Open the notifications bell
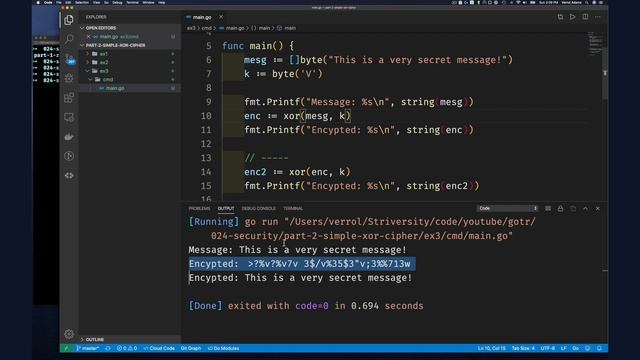The image size is (640, 360). click(599, 348)
